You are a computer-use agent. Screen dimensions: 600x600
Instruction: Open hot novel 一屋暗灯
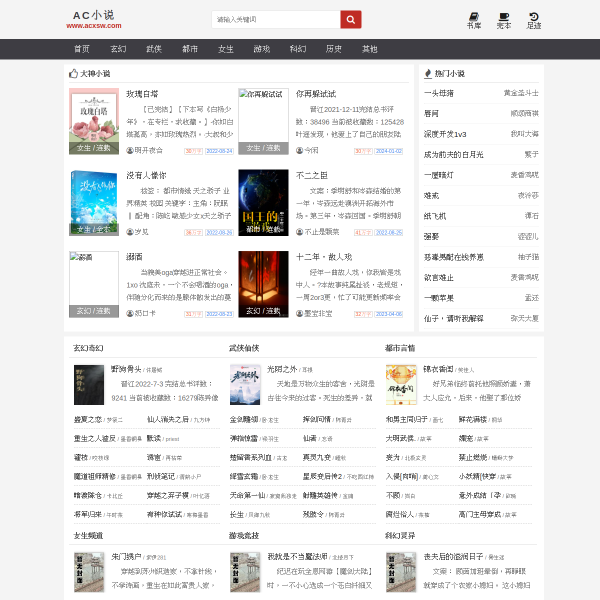click(439, 175)
